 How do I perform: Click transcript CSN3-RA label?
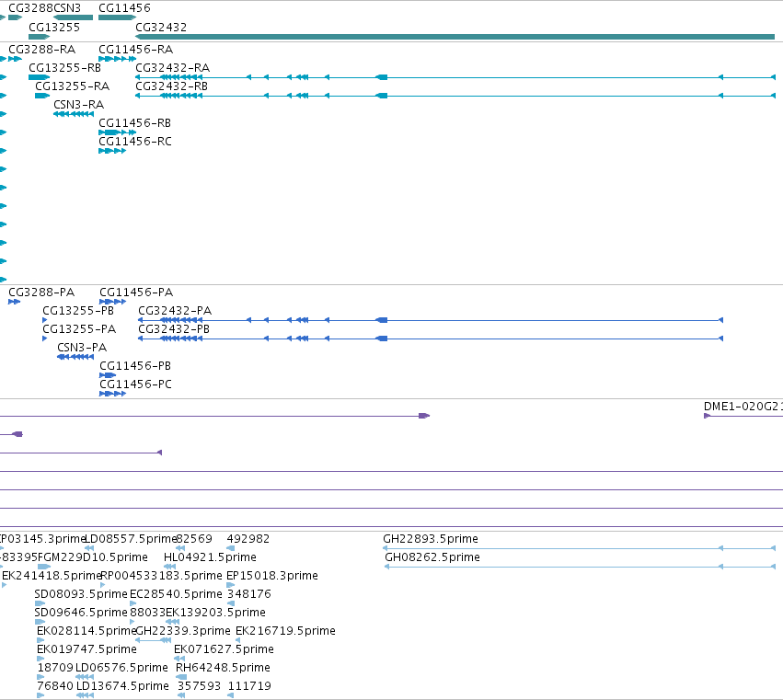point(79,105)
